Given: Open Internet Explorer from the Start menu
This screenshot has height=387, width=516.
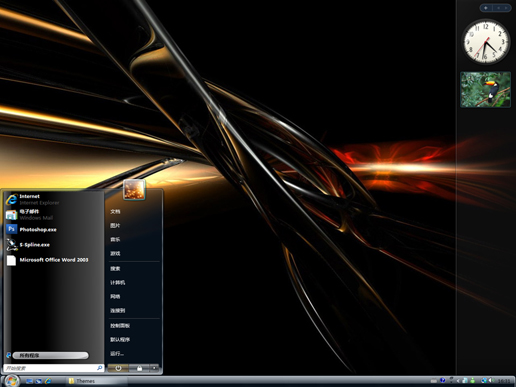Looking at the screenshot, I should pos(53,199).
